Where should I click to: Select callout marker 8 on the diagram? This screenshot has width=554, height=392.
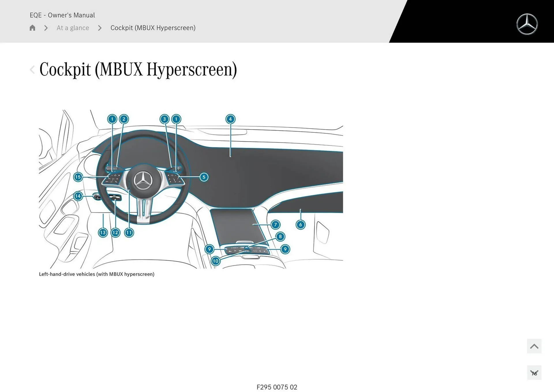pyautogui.click(x=280, y=236)
